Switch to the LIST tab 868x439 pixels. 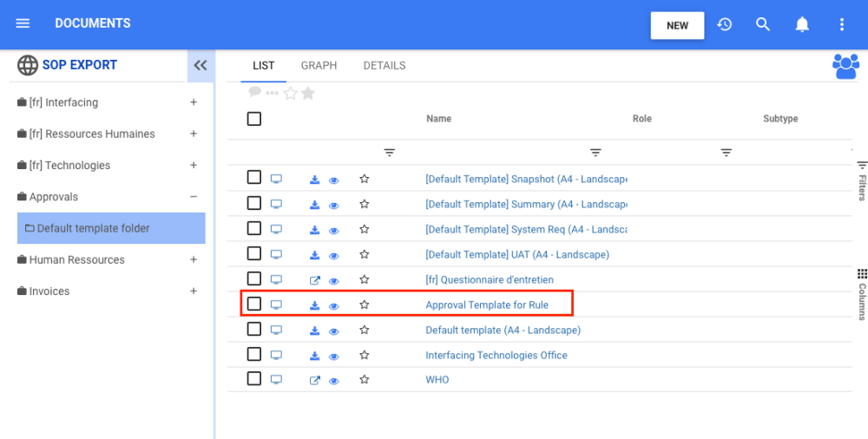coord(264,65)
